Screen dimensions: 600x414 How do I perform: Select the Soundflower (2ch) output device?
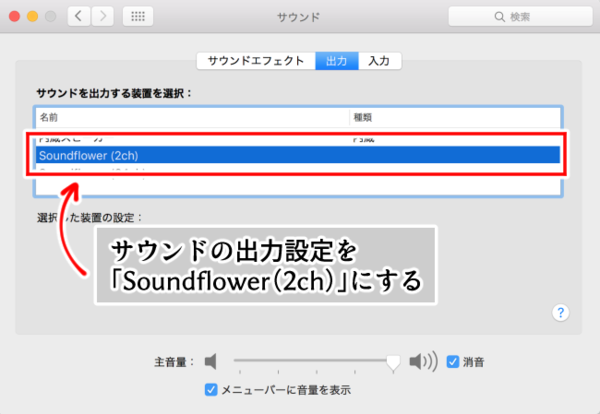(x=298, y=155)
